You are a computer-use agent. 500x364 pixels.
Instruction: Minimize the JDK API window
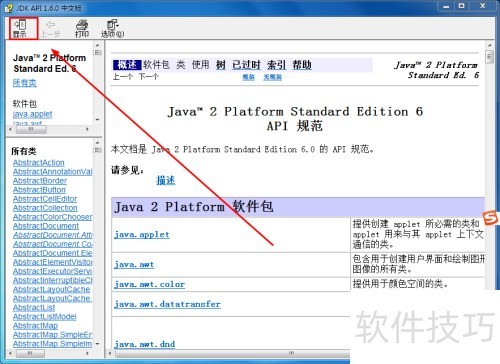pyautogui.click(x=446, y=6)
